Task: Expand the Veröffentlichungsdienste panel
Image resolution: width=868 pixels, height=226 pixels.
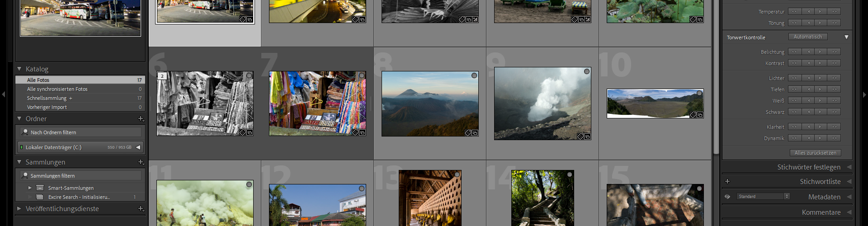Action: (19, 209)
